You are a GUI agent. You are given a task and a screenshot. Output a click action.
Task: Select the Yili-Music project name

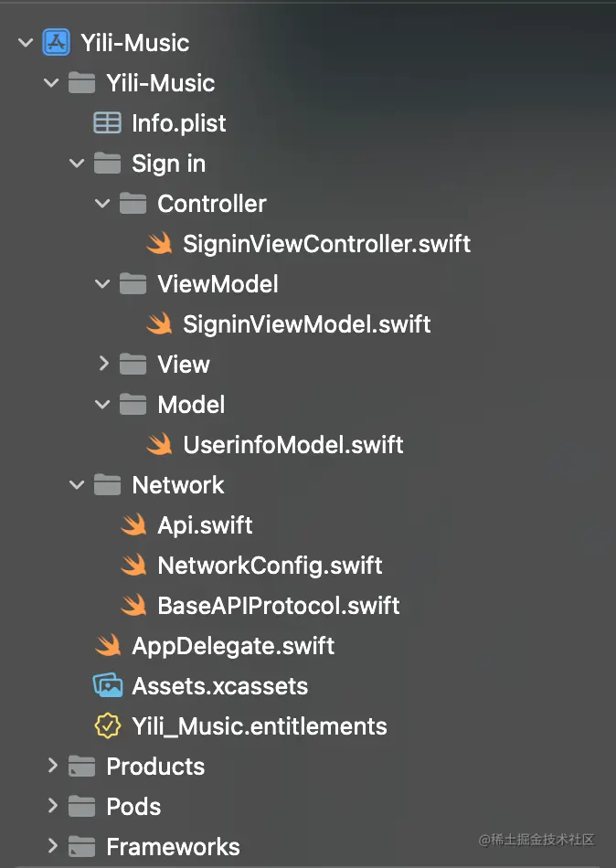(x=135, y=43)
